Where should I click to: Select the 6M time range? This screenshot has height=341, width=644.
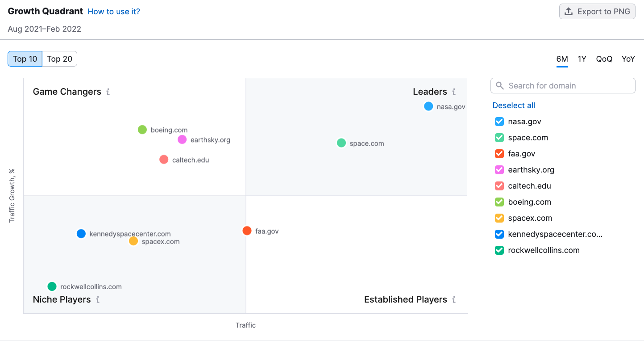click(x=562, y=59)
